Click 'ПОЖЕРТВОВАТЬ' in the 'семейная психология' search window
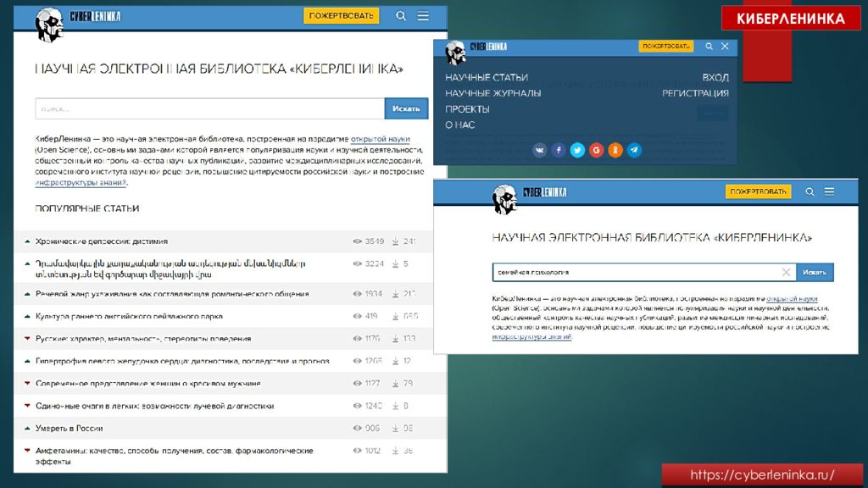Image resolution: width=868 pixels, height=488 pixels. pos(758,191)
